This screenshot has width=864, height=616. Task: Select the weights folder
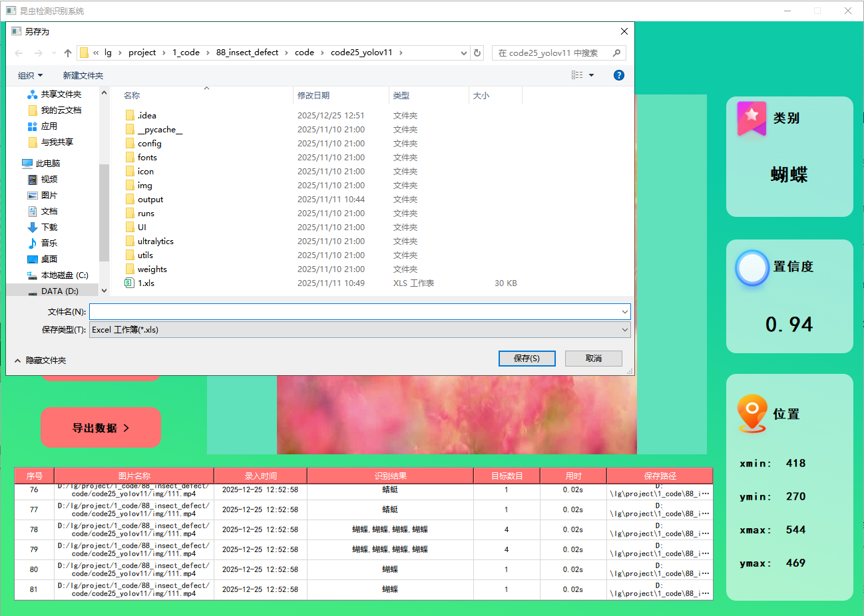pos(146,269)
